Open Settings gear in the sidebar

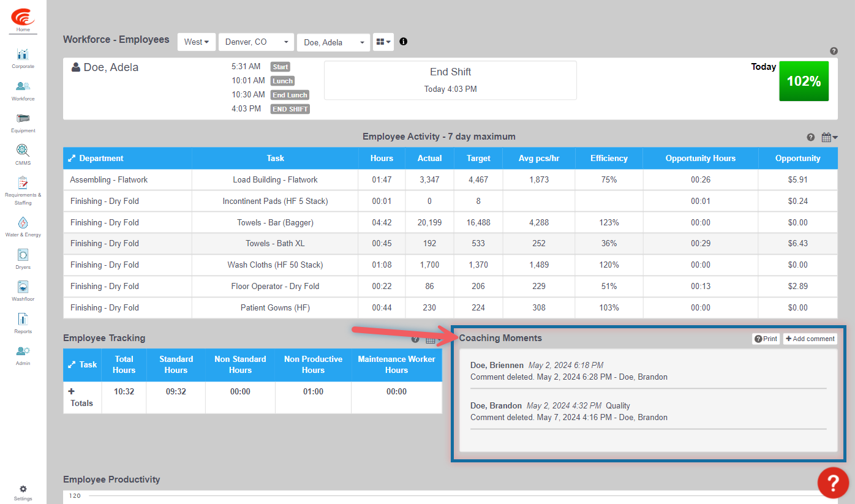coord(23,493)
